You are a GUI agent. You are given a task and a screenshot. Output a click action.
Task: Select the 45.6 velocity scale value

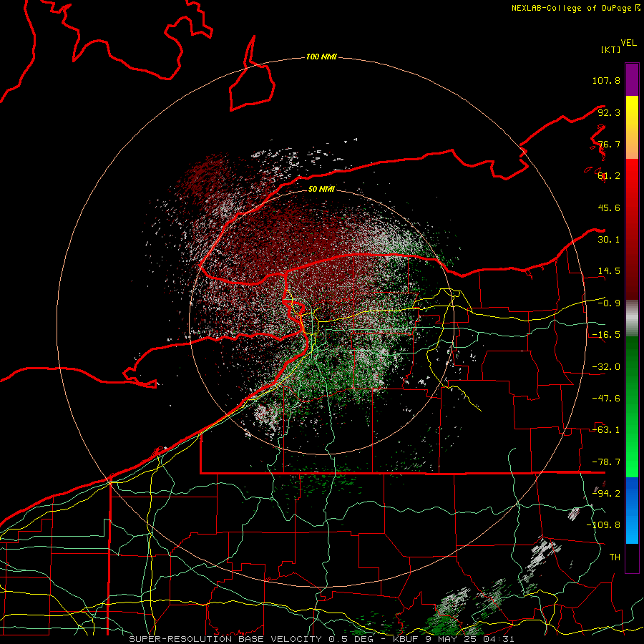609,208
